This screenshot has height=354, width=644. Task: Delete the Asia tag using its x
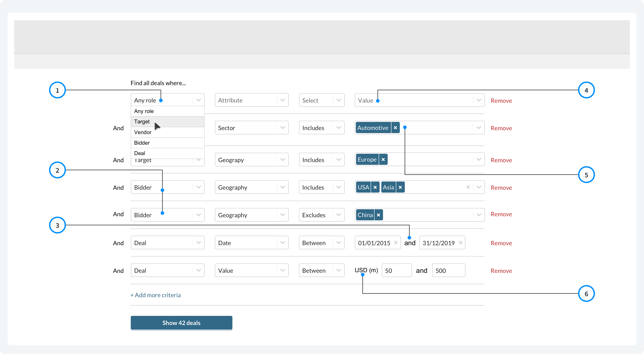pos(400,187)
